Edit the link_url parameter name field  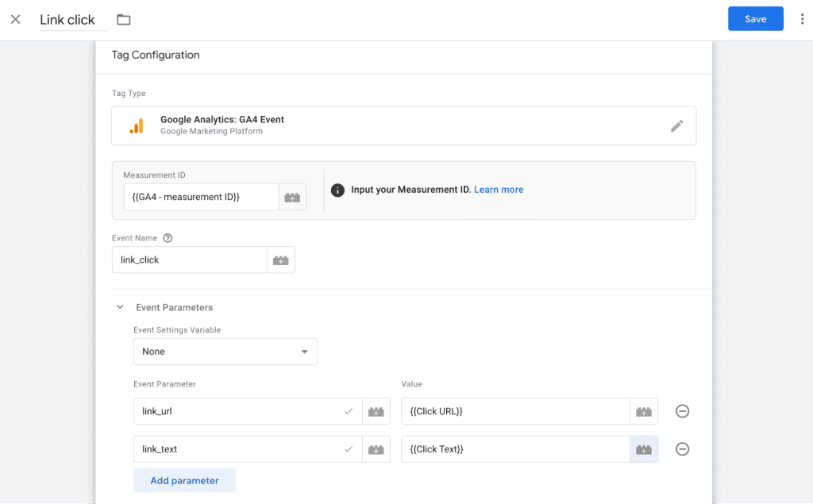[x=248, y=411]
